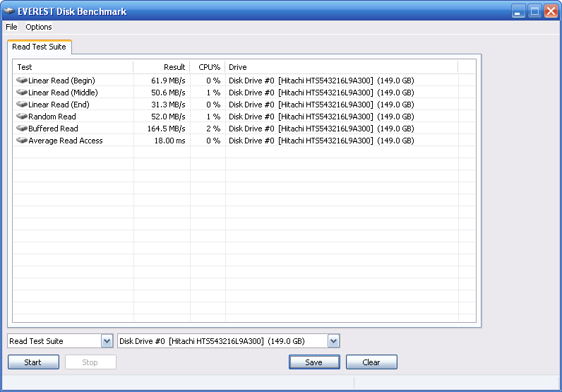Click the EVEREST title bar drive icon
562x392 pixels.
click(9, 11)
